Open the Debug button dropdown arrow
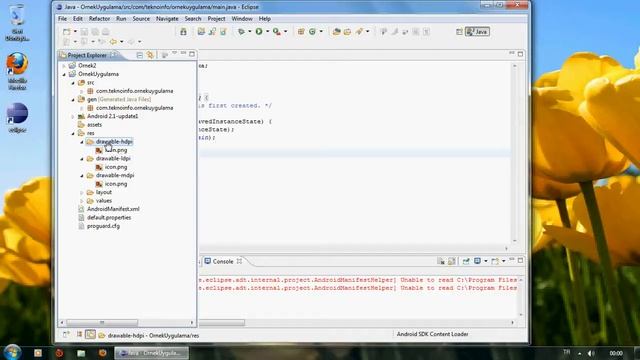This screenshot has width=640, height=360. (250, 31)
